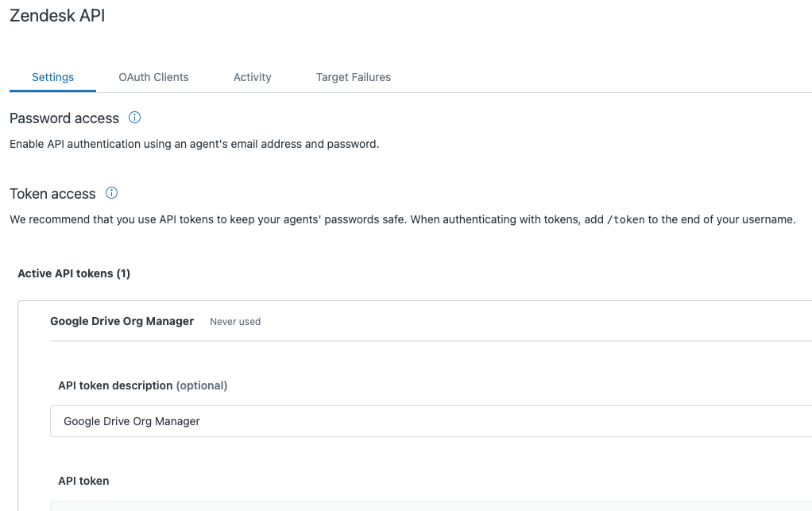Click the 'Active API tokens (1)' heading
Screen dimensions: 812x511
tap(74, 273)
